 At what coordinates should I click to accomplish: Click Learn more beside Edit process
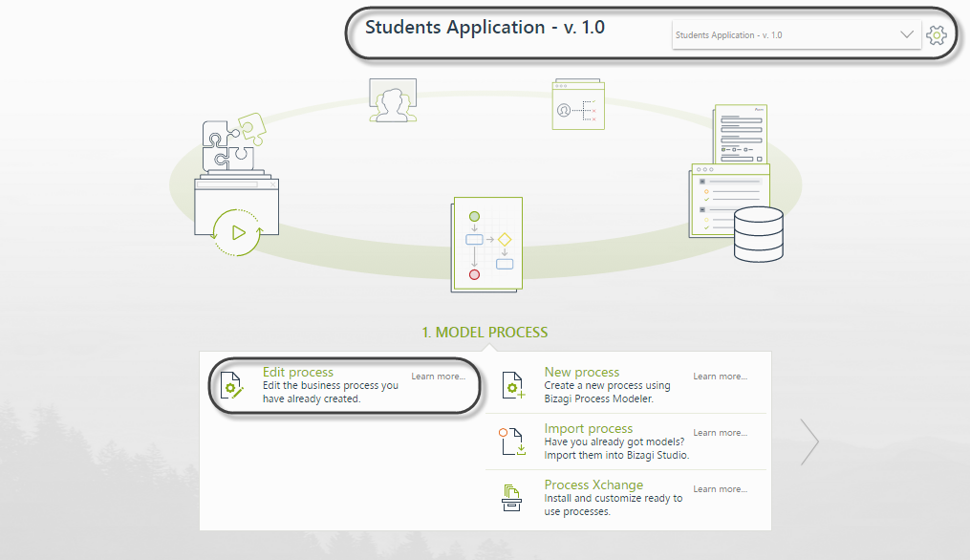(x=438, y=377)
